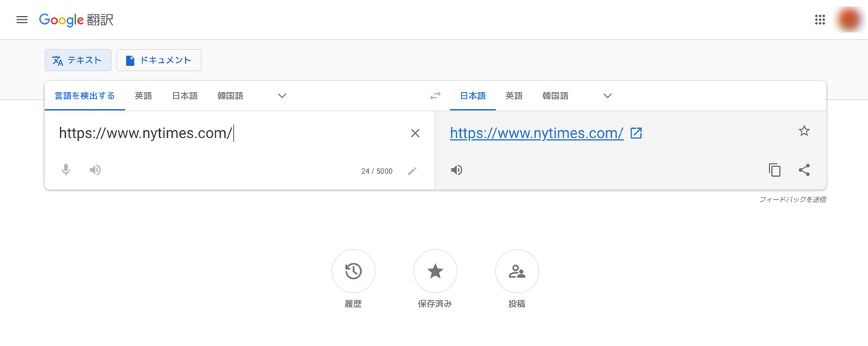Choose 日本語 as target language

(x=473, y=96)
